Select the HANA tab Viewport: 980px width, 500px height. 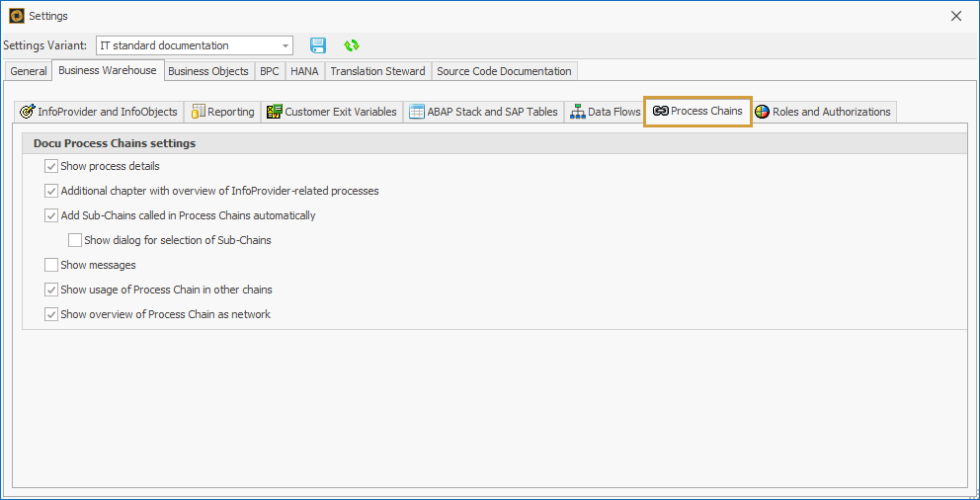[304, 71]
